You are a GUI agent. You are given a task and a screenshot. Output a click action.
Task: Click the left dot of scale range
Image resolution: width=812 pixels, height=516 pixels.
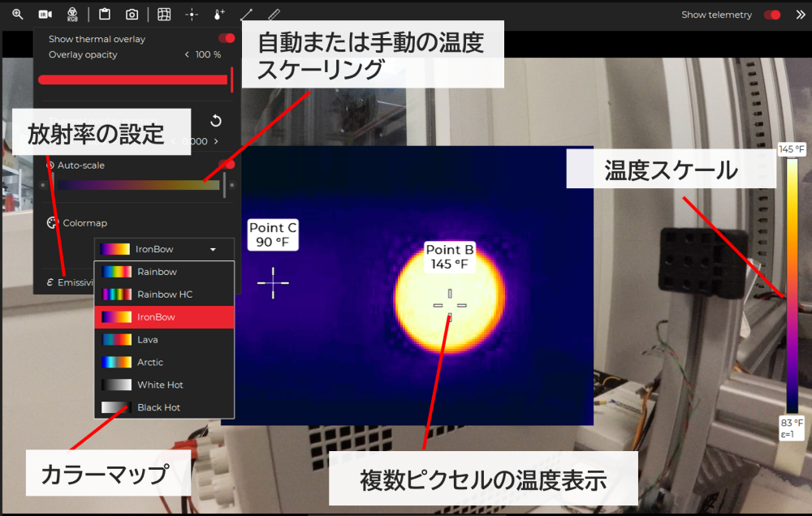[x=43, y=185]
